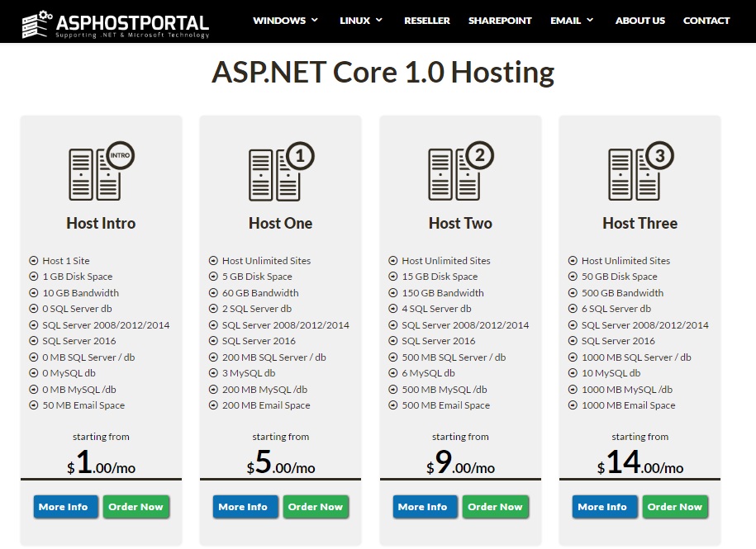Screen dimensions: 756x549
Task: Order the Host One plan now
Action: pyautogui.click(x=316, y=507)
